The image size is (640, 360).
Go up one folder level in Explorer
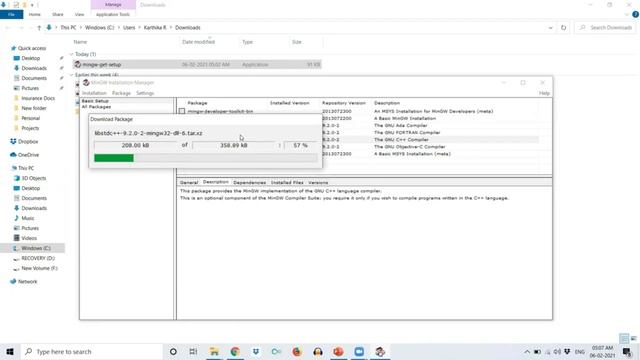click(39, 28)
